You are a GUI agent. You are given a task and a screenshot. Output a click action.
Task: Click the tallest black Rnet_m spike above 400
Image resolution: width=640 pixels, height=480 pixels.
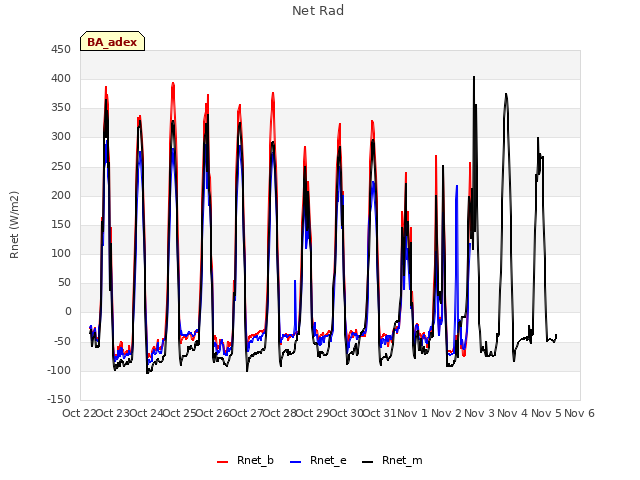[474, 78]
